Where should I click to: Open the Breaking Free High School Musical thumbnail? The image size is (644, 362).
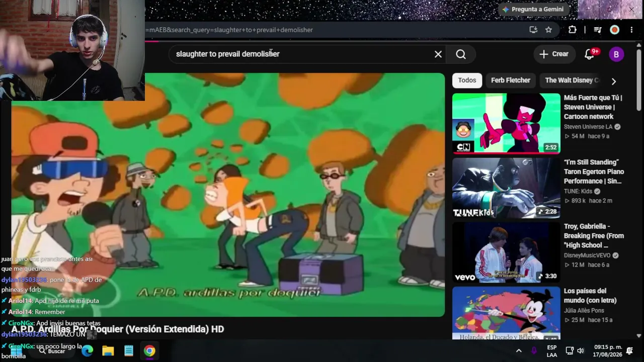click(x=506, y=252)
